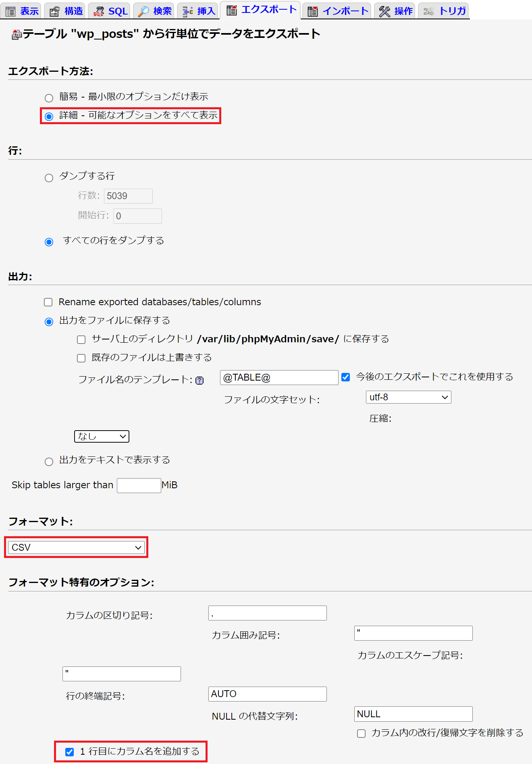Toggle 既存のファイルは上書きする checkbox

81,358
